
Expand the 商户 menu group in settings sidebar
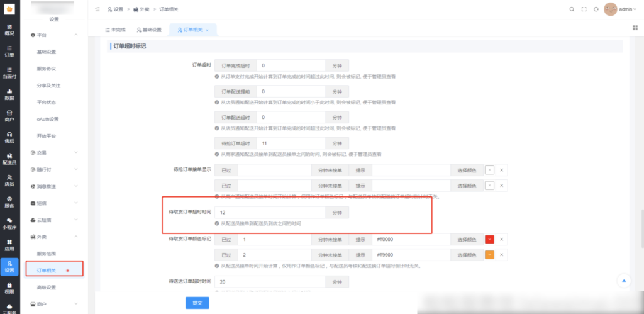tap(54, 304)
